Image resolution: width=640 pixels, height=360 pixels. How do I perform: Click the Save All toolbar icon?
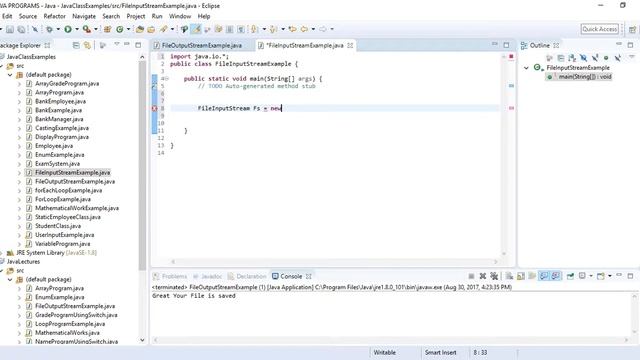21,29
